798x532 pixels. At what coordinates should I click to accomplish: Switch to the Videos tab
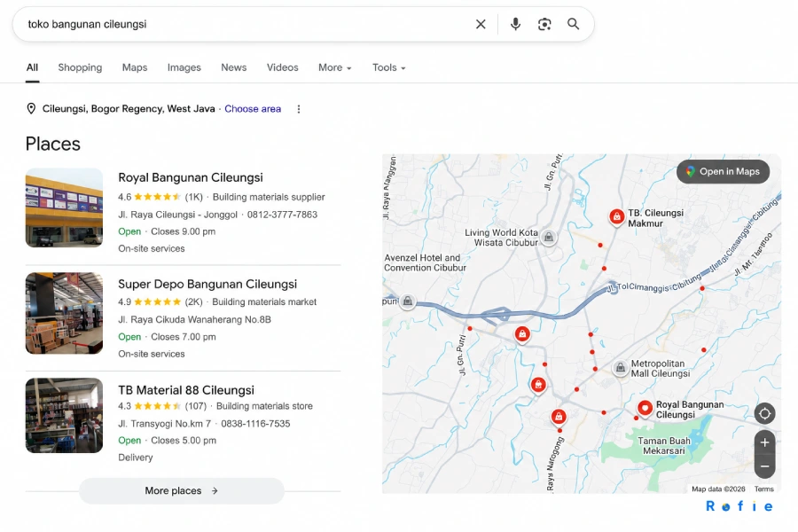[283, 67]
